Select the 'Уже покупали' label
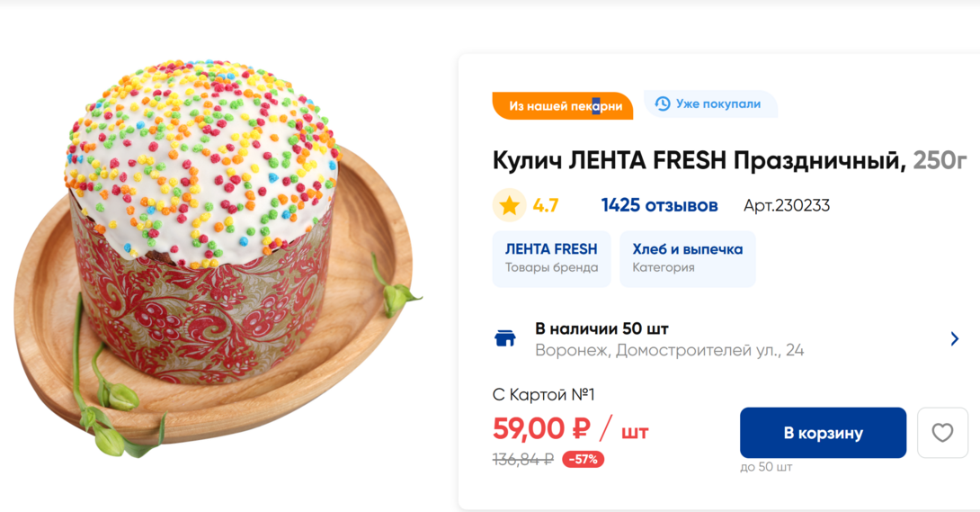Screen dimensions: 980x512 pos(717,104)
